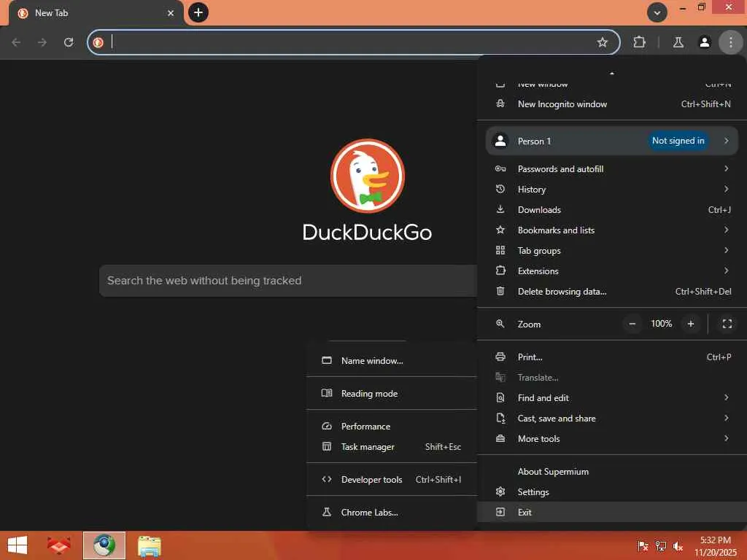Screen dimensions: 747x560
Task: Expand Bookmarks and lists submenu arrow
Action: pos(726,230)
